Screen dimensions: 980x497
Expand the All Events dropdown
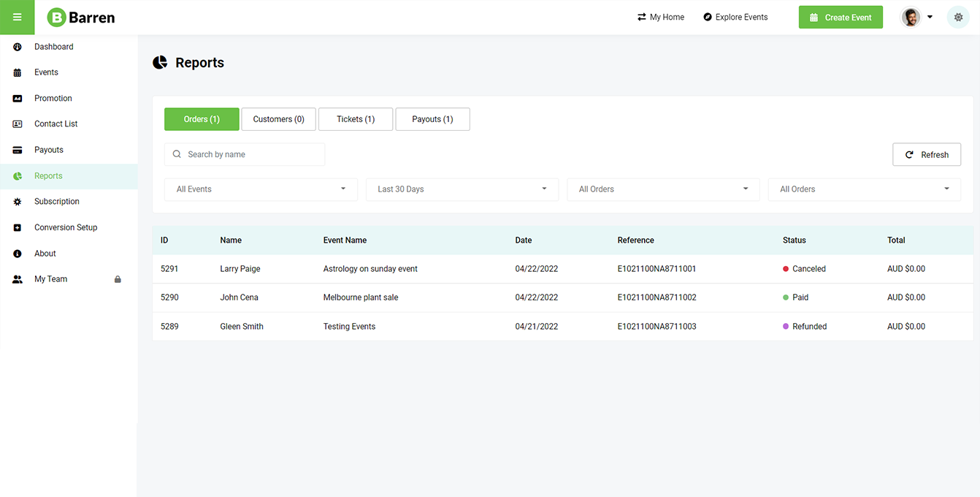coord(261,189)
